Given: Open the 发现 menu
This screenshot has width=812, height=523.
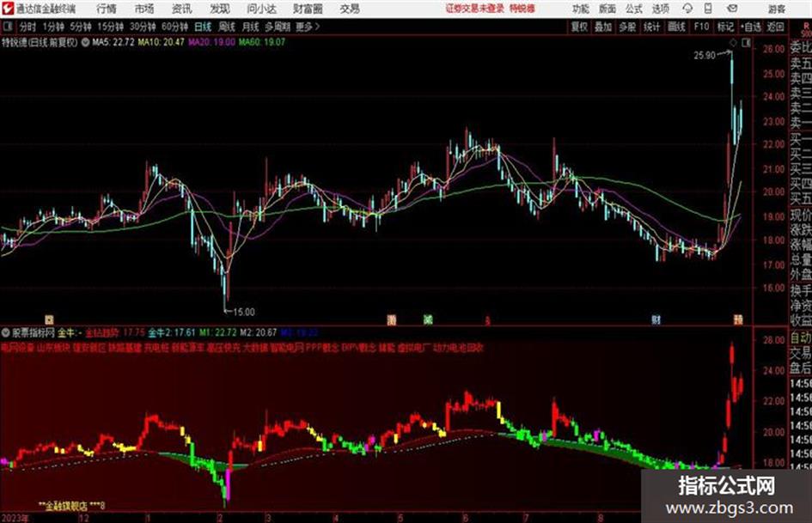Looking at the screenshot, I should pos(220,9).
